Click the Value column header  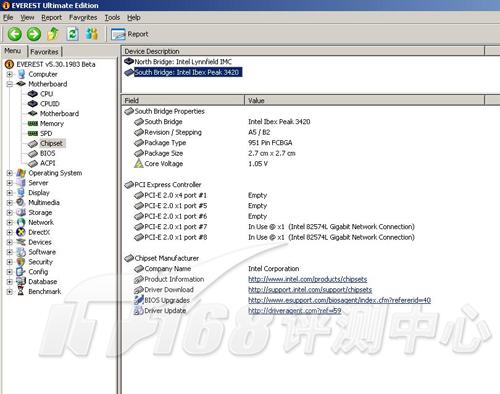365,100
